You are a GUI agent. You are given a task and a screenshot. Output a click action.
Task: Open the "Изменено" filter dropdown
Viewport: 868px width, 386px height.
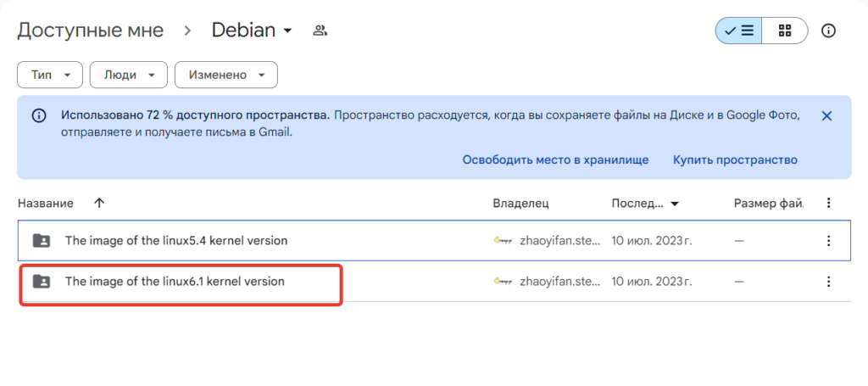point(225,75)
